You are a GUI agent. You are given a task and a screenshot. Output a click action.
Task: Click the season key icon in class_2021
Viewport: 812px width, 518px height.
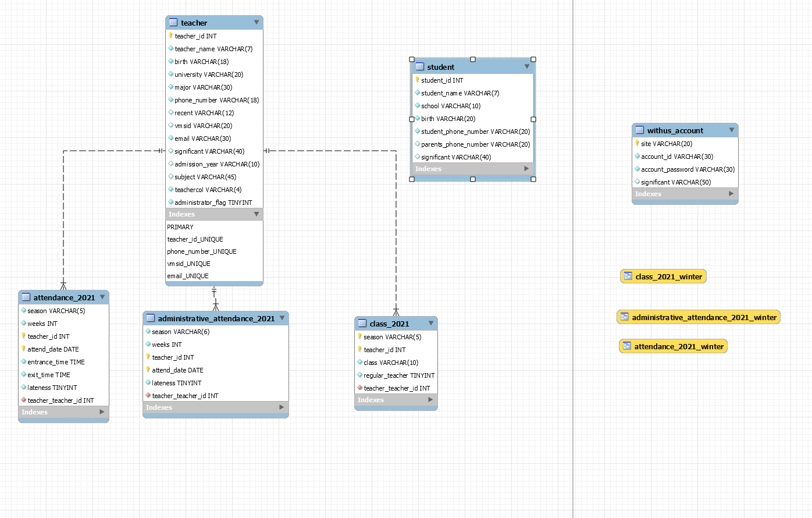pyautogui.click(x=360, y=337)
